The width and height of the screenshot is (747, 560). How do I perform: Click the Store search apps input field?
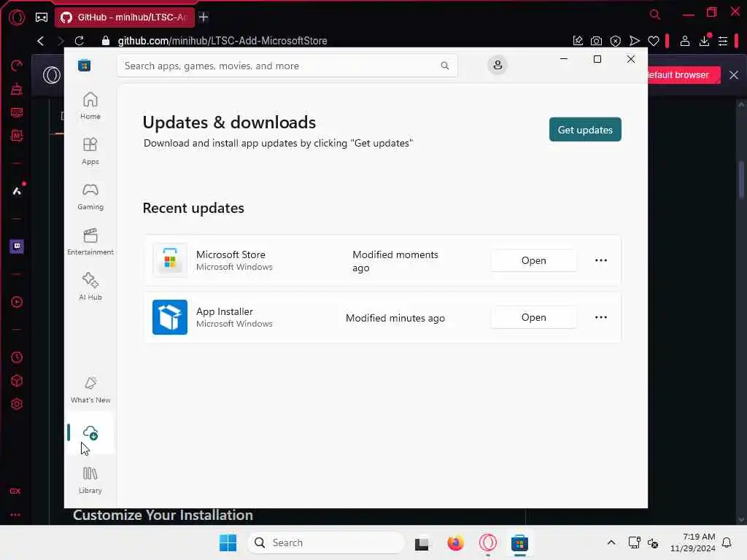coord(287,66)
